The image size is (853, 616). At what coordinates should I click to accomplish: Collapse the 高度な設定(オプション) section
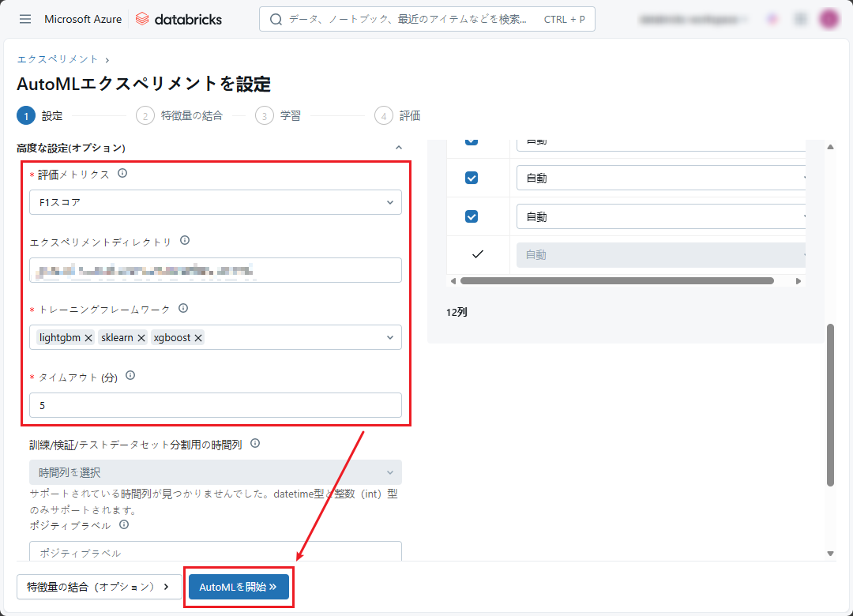point(398,148)
